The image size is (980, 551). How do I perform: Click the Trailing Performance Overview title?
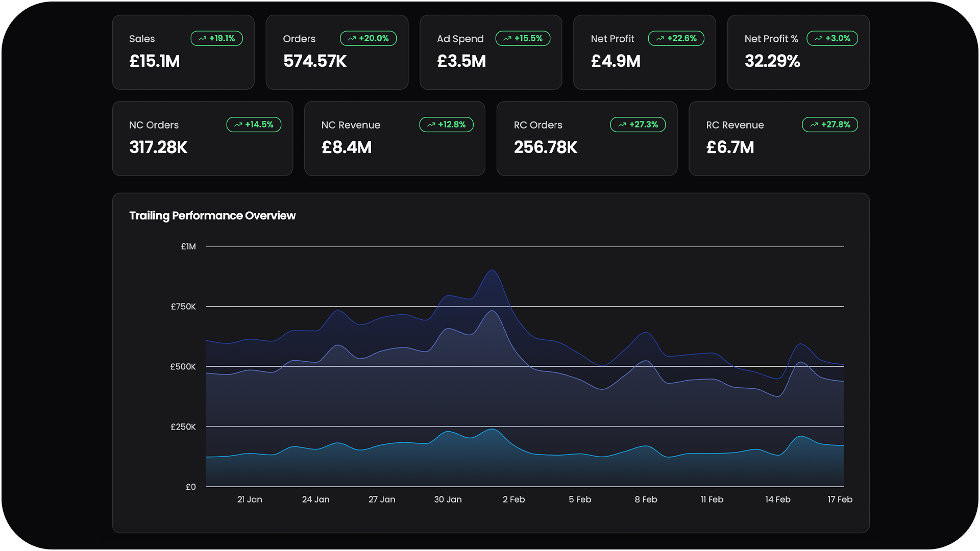pyautogui.click(x=212, y=215)
